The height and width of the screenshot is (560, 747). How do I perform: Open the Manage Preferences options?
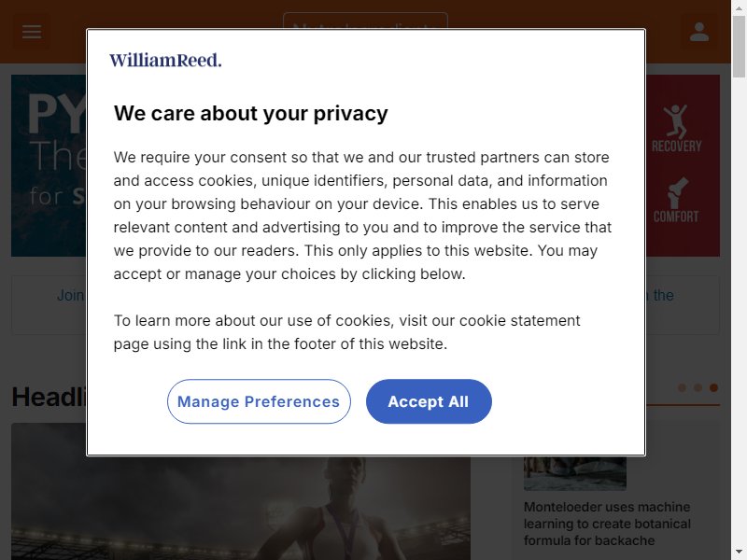[x=259, y=401]
